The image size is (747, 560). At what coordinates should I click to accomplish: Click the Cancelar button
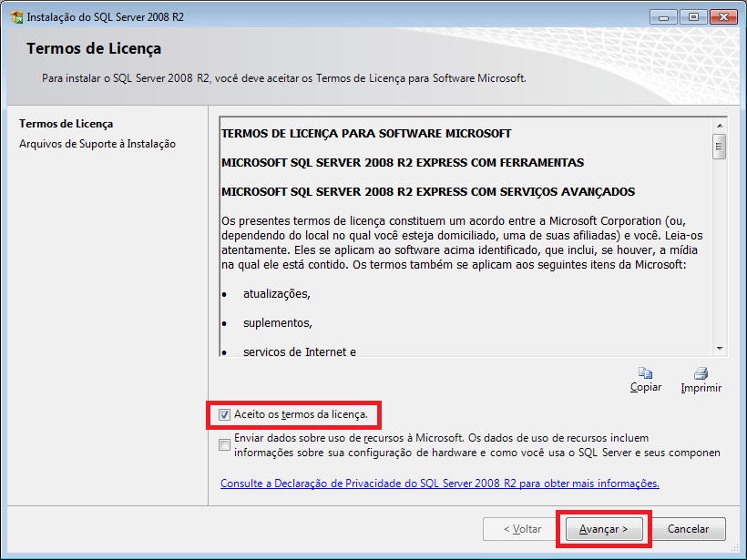688,529
